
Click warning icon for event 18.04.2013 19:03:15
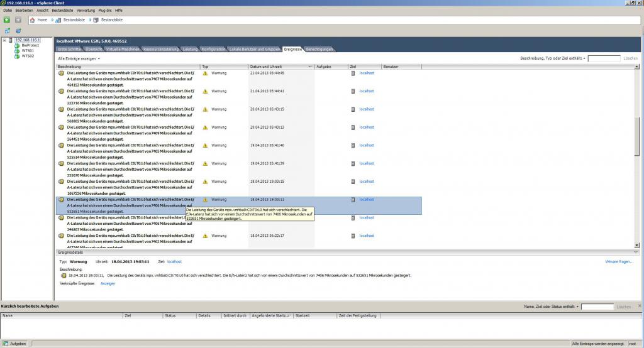click(x=206, y=182)
